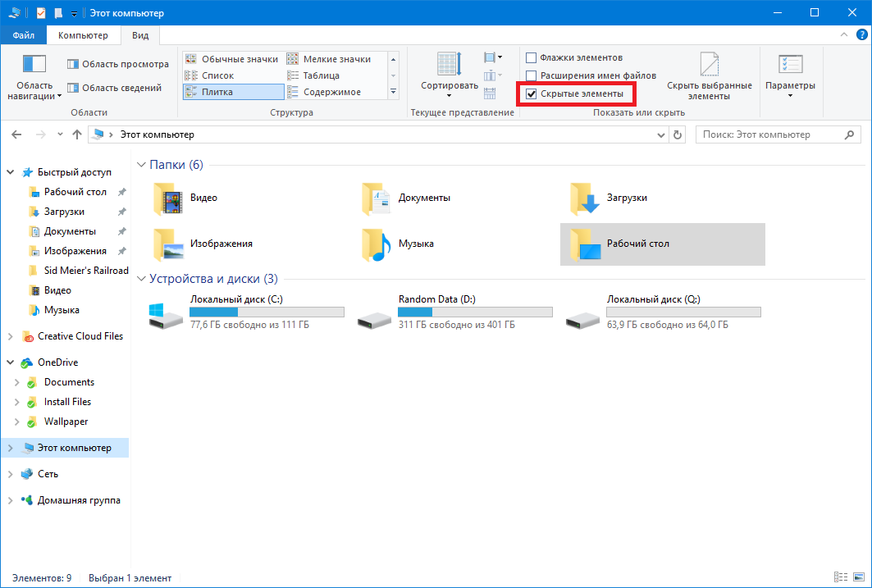Open the Navigation pane button (Область навигации)

(34, 77)
